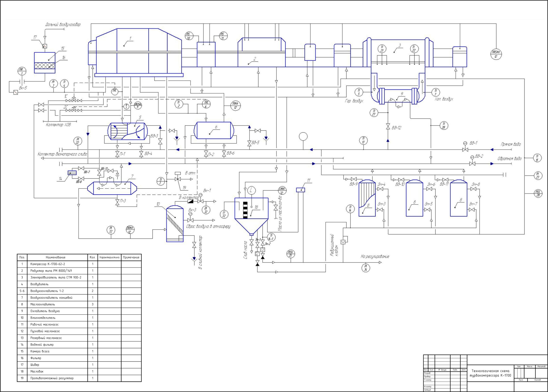Click the PIS 31 instrument circle
548x392 pixels.
[223, 36]
